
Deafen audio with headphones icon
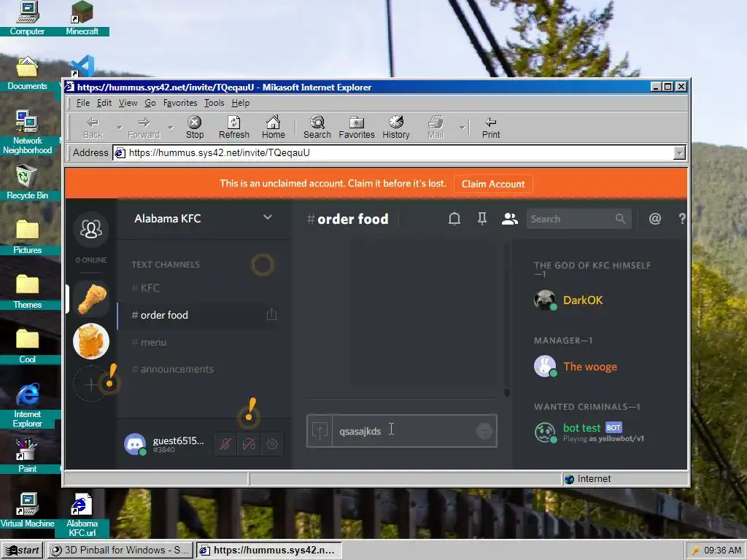[249, 444]
